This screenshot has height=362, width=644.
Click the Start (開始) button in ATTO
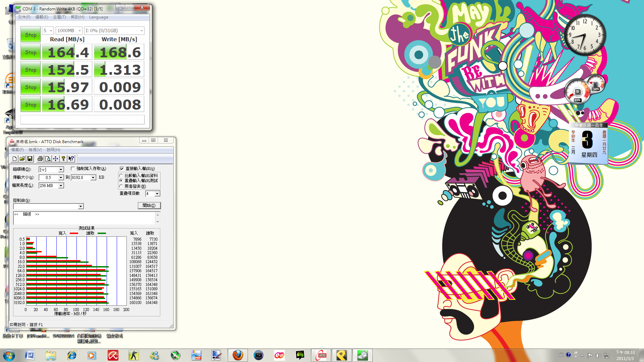149,205
